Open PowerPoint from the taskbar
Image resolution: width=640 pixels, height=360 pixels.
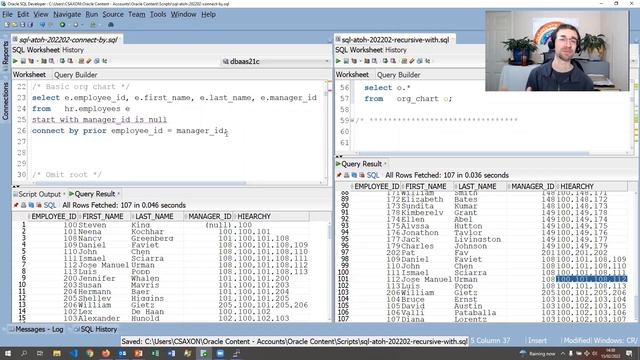138,353
